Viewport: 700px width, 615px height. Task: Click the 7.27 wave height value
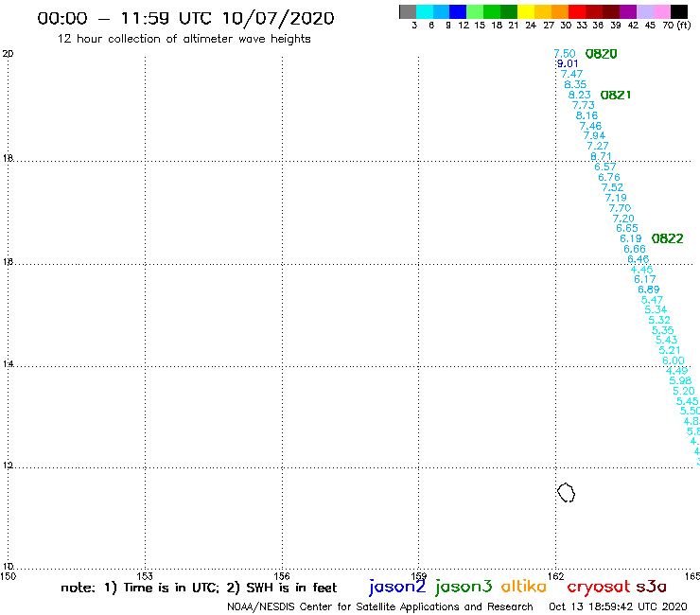click(598, 146)
